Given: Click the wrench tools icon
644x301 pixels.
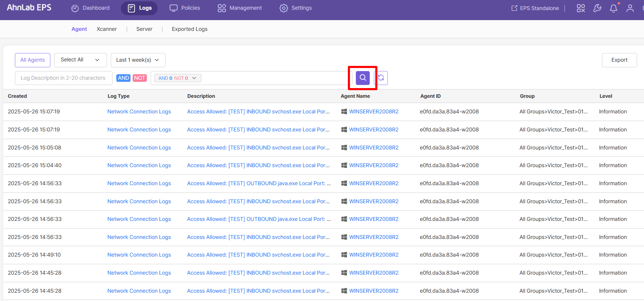Looking at the screenshot, I should click(597, 8).
